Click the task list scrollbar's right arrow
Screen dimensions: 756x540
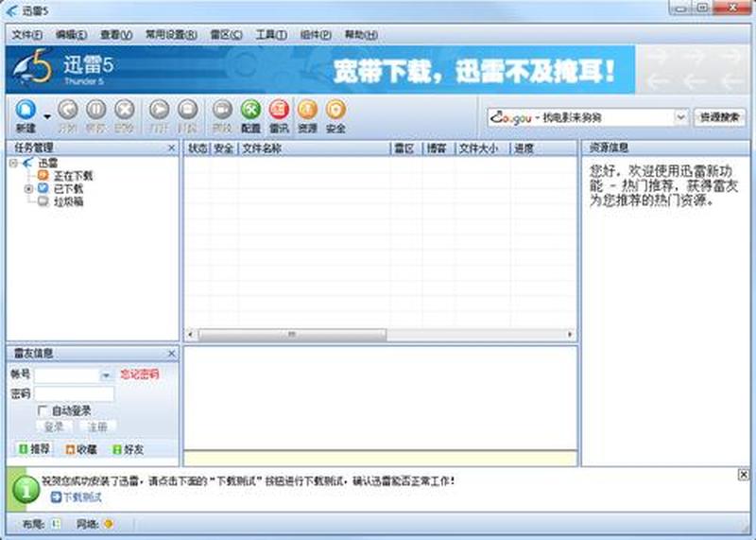click(x=571, y=334)
